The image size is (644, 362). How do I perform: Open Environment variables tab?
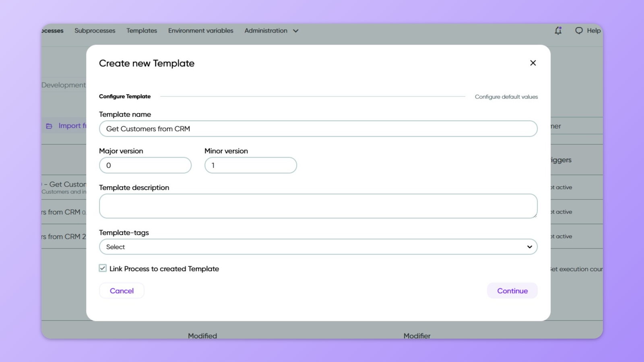pos(201,31)
